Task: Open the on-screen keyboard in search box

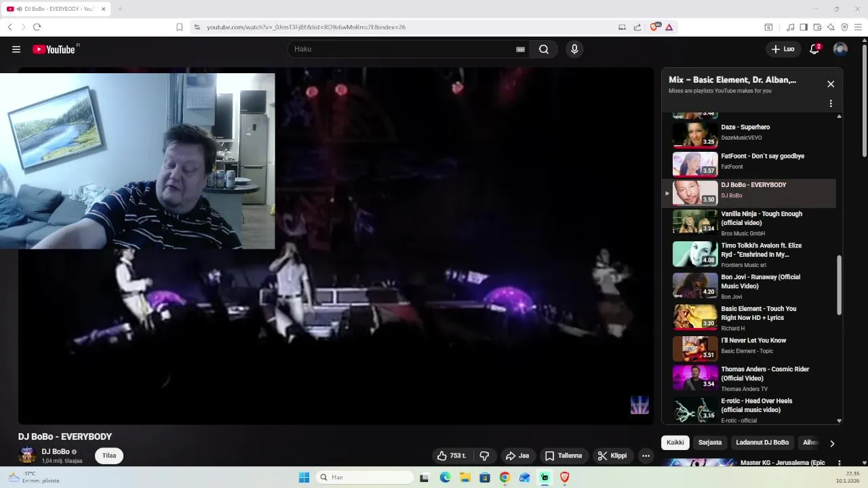Action: (521, 49)
